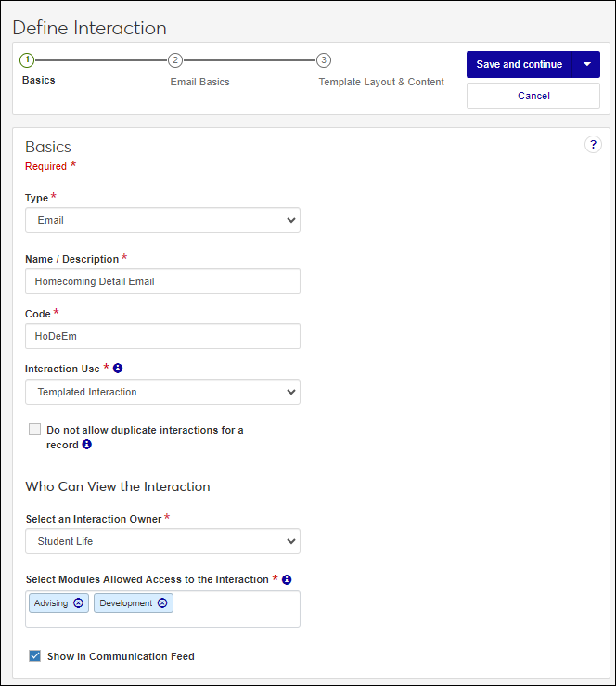The height and width of the screenshot is (686, 616).
Task: Click the Name / Description field
Action: [x=162, y=281]
